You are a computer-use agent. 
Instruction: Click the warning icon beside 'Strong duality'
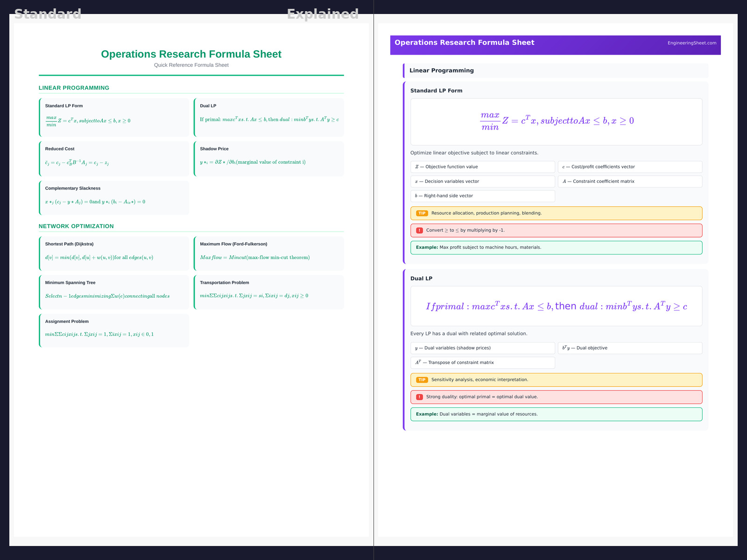click(419, 397)
